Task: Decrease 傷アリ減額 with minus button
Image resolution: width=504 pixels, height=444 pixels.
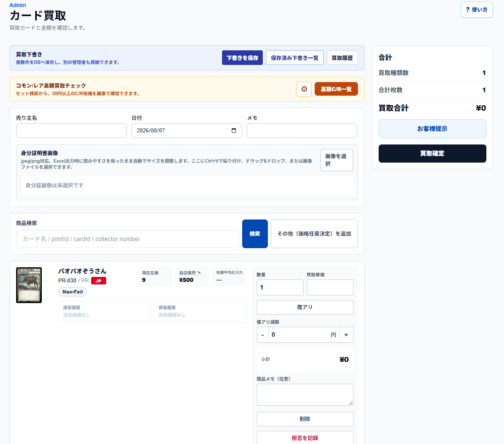Action: pyautogui.click(x=263, y=335)
